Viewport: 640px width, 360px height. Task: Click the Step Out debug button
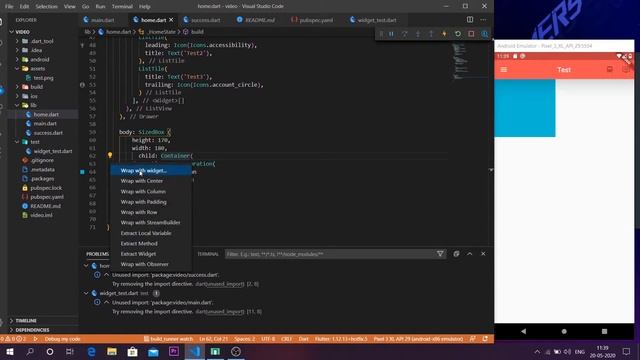pos(431,34)
